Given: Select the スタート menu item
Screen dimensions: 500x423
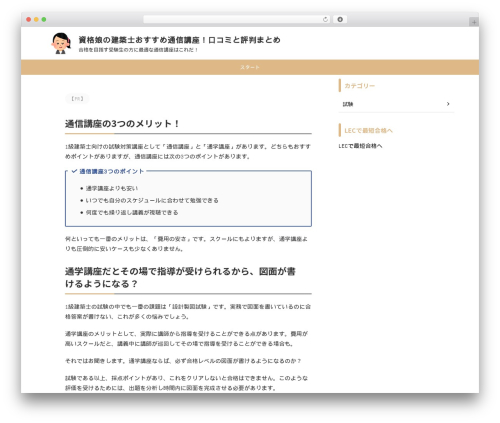Looking at the screenshot, I should [250, 67].
